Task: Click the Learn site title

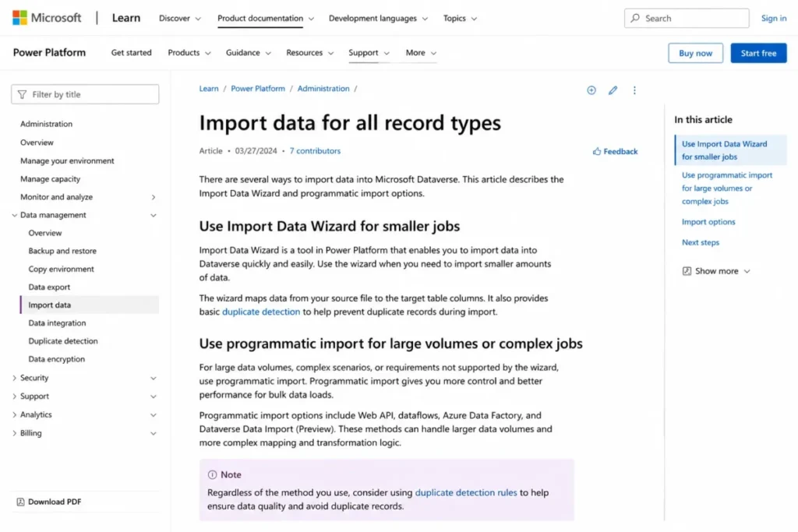Action: [x=125, y=18]
